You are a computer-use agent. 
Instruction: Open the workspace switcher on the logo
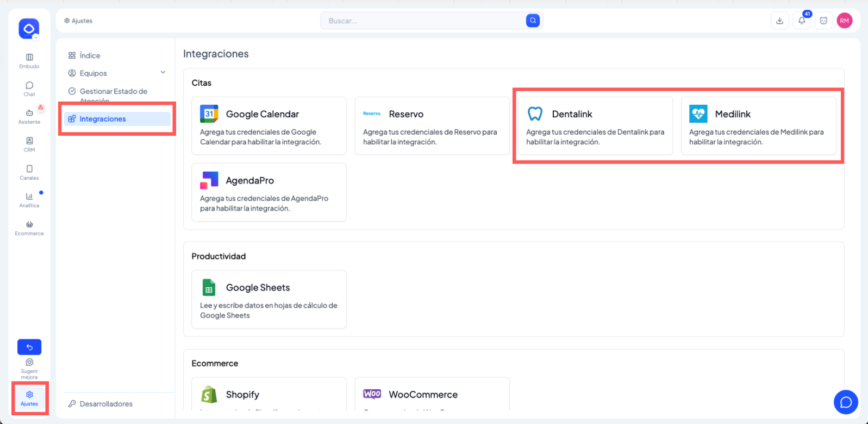click(29, 29)
